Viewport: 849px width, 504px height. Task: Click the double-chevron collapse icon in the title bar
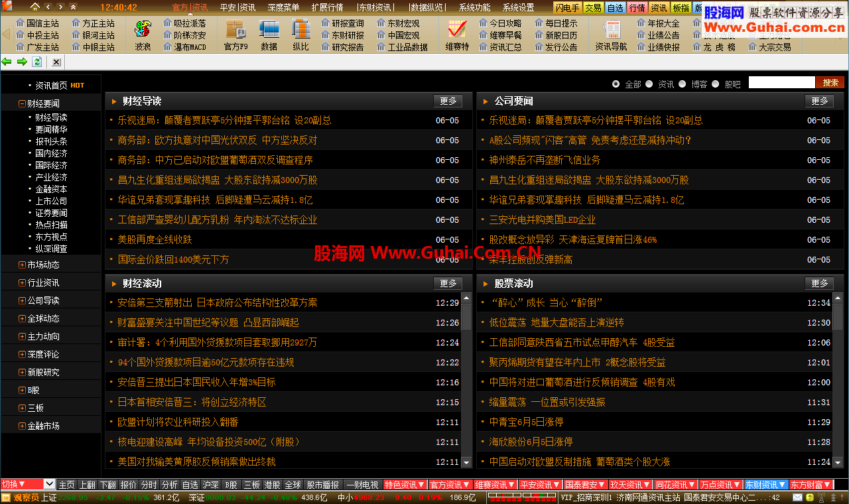[x=72, y=7]
